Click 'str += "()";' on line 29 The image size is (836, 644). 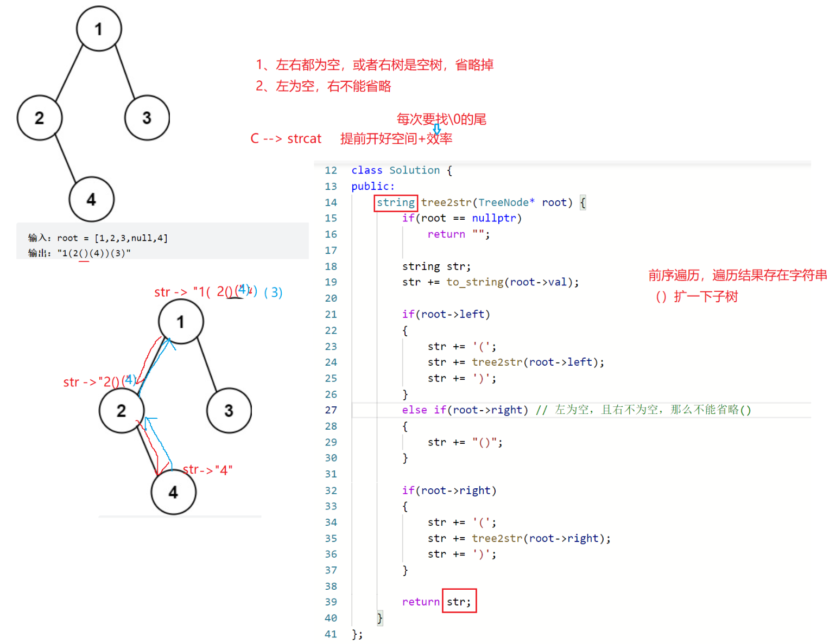coord(465,442)
